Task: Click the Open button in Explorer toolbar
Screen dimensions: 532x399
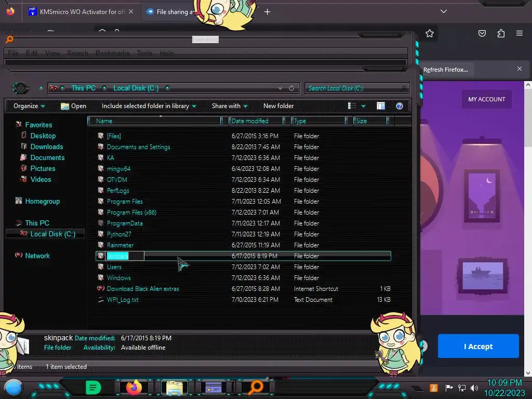Action: pyautogui.click(x=73, y=106)
